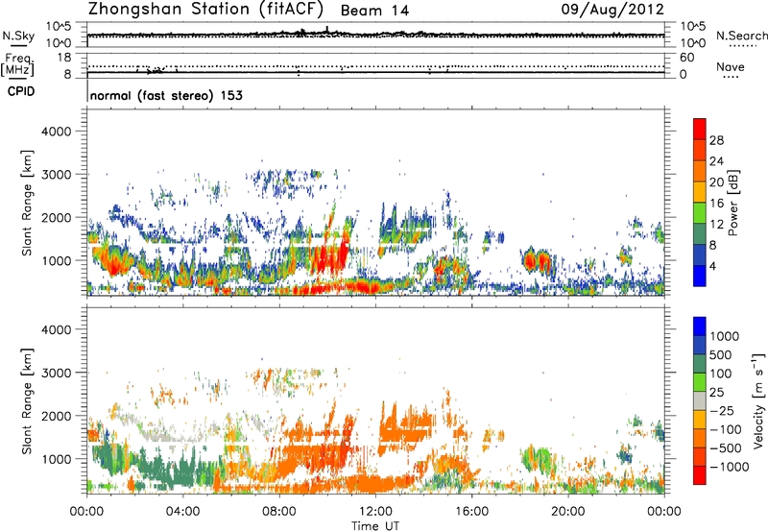This screenshot has width=768, height=532.
Task: Click the 'Slant Range [km]' label of power panel
Action: (27, 203)
